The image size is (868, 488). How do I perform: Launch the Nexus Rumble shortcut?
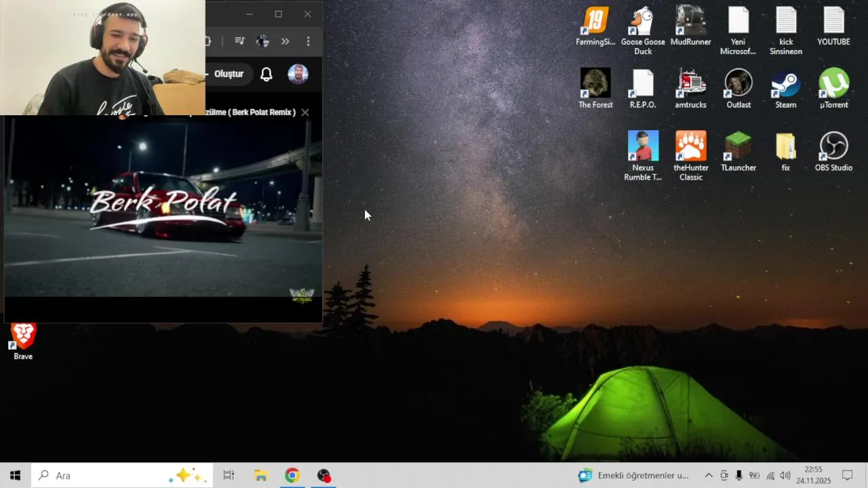coord(643,157)
